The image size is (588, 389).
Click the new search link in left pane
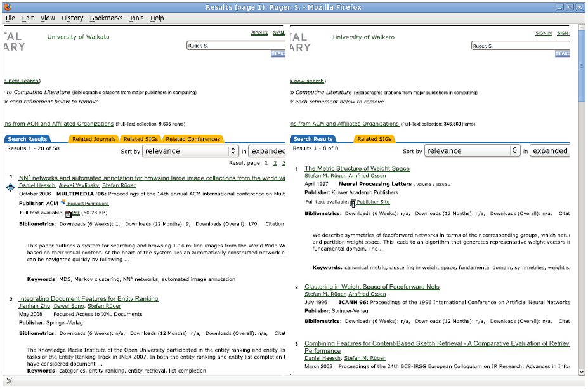tap(22, 81)
